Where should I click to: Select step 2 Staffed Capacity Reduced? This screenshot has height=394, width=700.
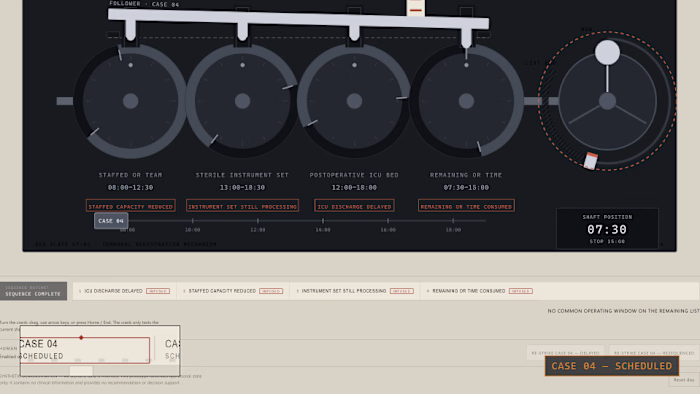pos(233,291)
